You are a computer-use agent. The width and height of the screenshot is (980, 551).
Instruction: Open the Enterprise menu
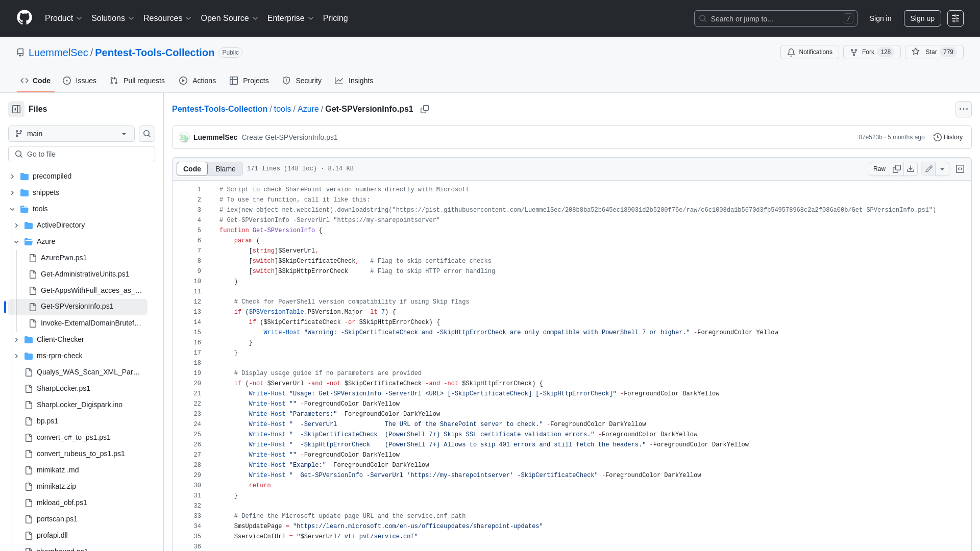coord(290,18)
